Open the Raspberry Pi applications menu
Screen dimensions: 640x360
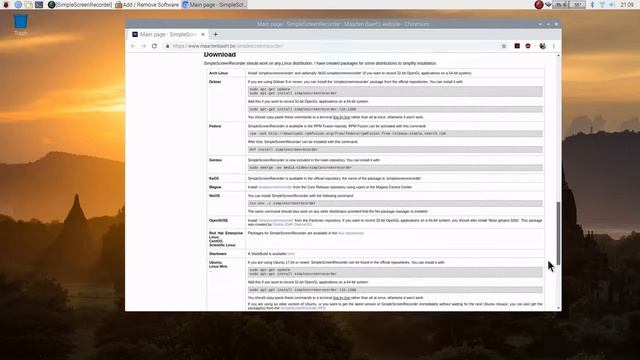click(6, 4)
